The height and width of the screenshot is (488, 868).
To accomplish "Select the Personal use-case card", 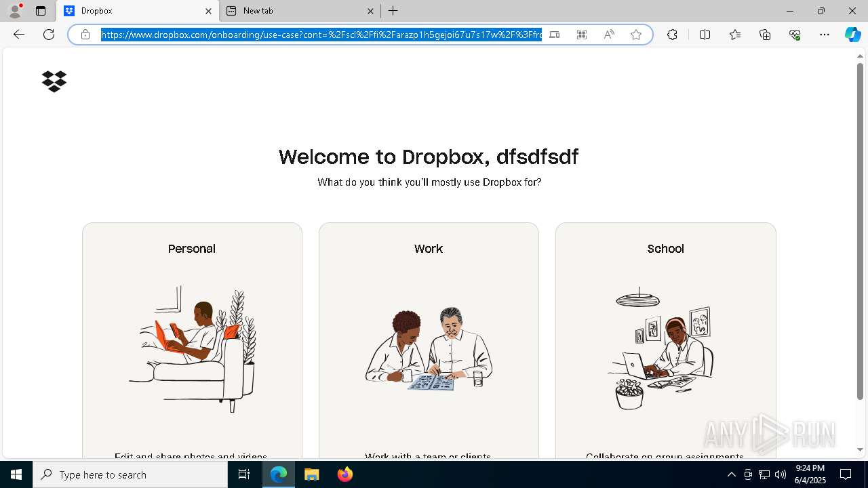I will click(x=192, y=341).
